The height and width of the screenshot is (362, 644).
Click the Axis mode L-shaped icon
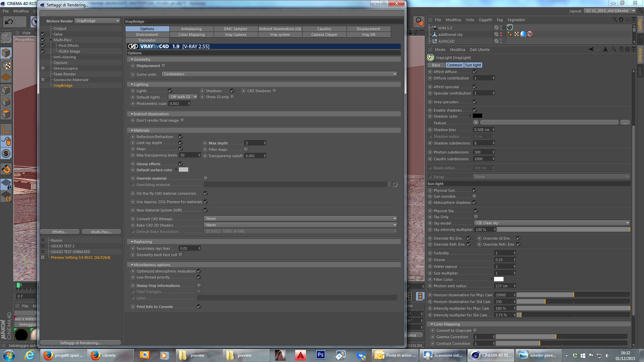point(6,129)
